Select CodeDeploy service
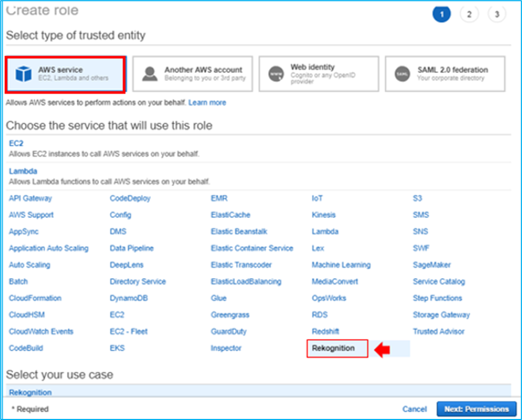The width and height of the screenshot is (522, 420). pyautogui.click(x=130, y=198)
